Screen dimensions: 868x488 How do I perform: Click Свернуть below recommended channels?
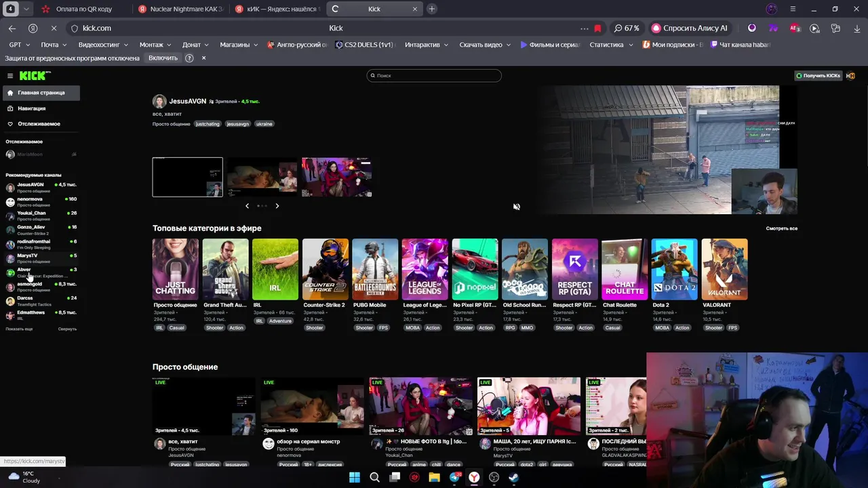tap(67, 329)
